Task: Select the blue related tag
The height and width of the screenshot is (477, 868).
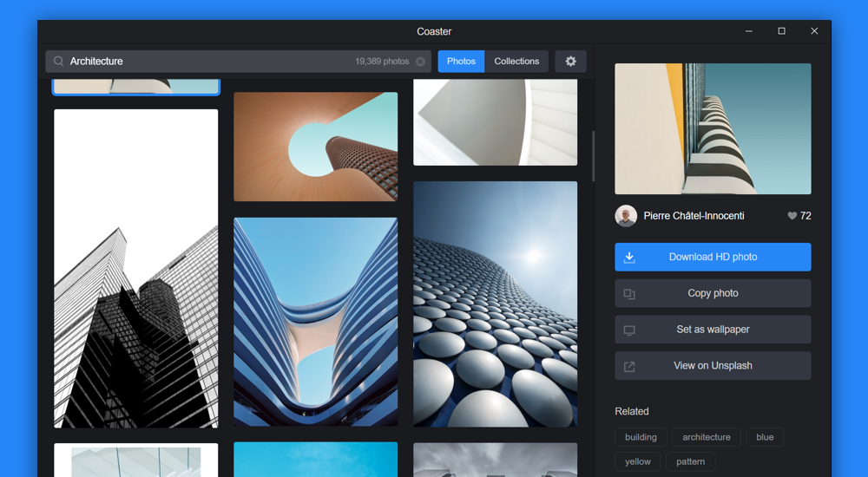Action: (x=765, y=437)
